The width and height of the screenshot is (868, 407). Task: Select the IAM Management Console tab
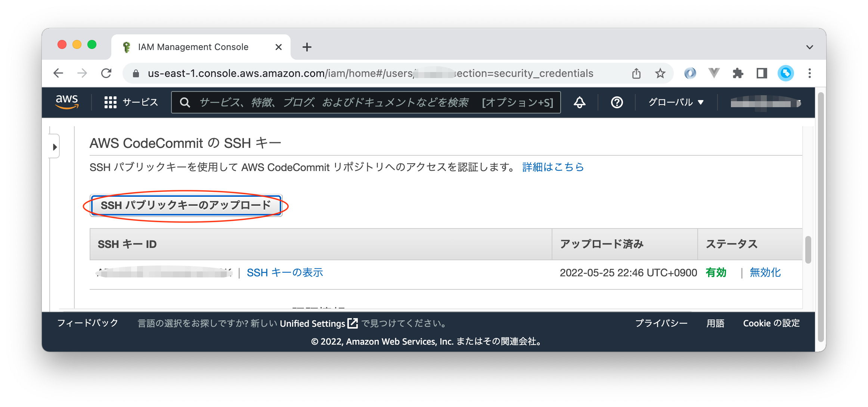pyautogui.click(x=193, y=47)
